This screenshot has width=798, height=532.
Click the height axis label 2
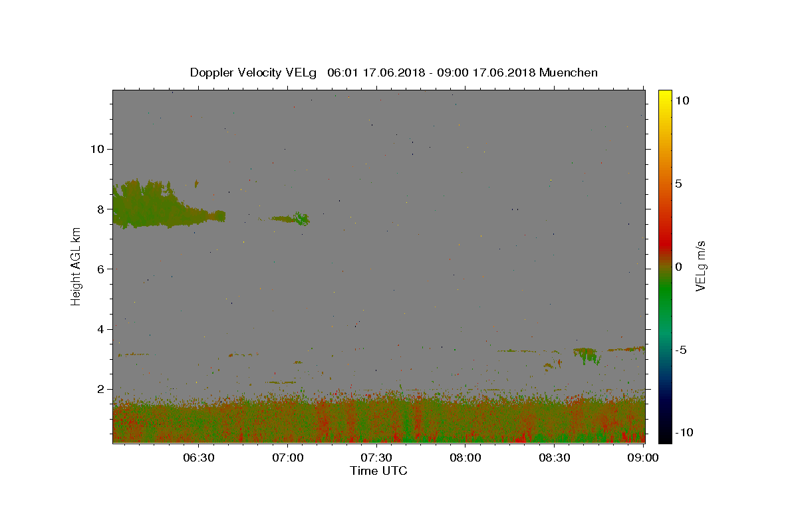coord(101,389)
